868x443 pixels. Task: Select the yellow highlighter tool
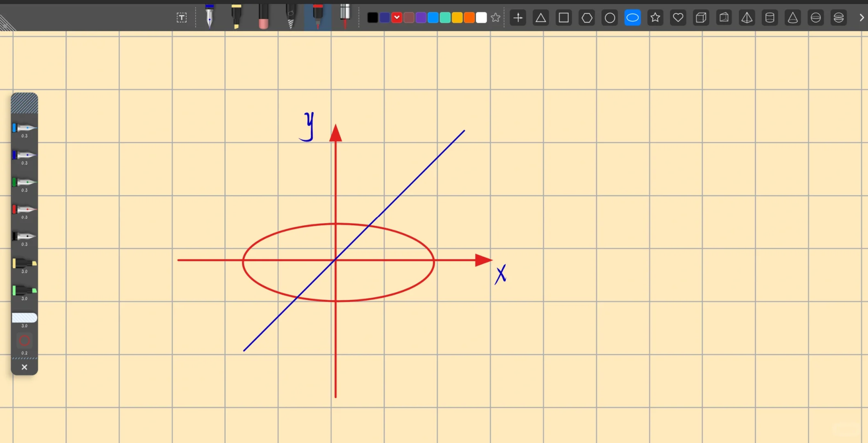coord(236,16)
